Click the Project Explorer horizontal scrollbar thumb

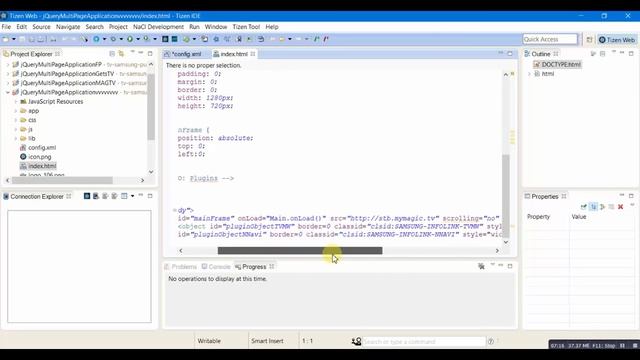click(62, 180)
